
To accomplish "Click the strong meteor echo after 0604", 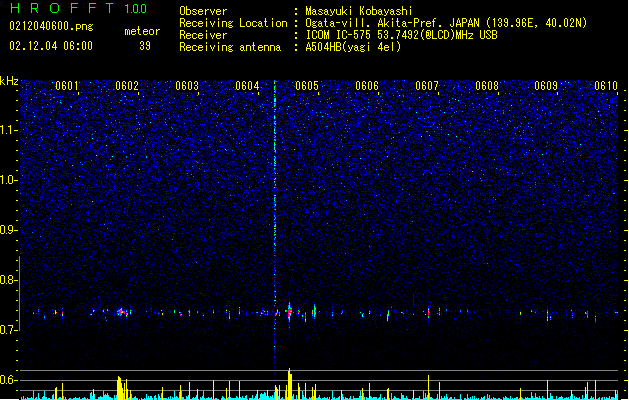I will [290, 312].
